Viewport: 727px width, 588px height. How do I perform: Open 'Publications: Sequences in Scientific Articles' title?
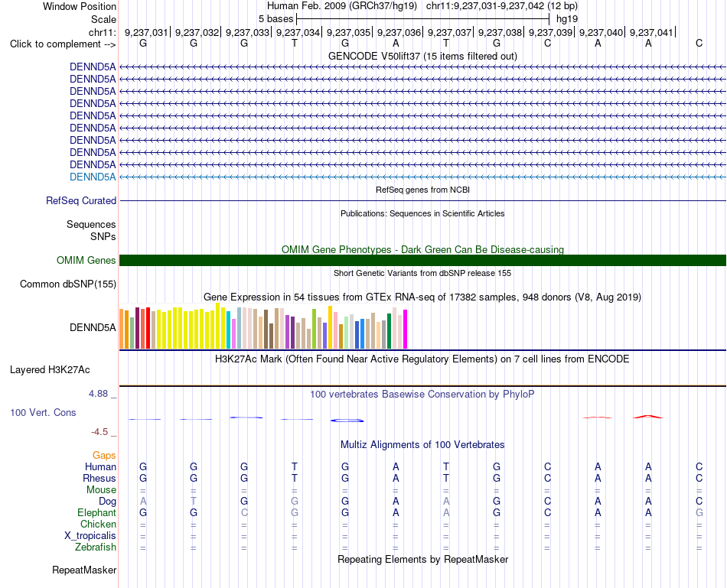click(422, 213)
